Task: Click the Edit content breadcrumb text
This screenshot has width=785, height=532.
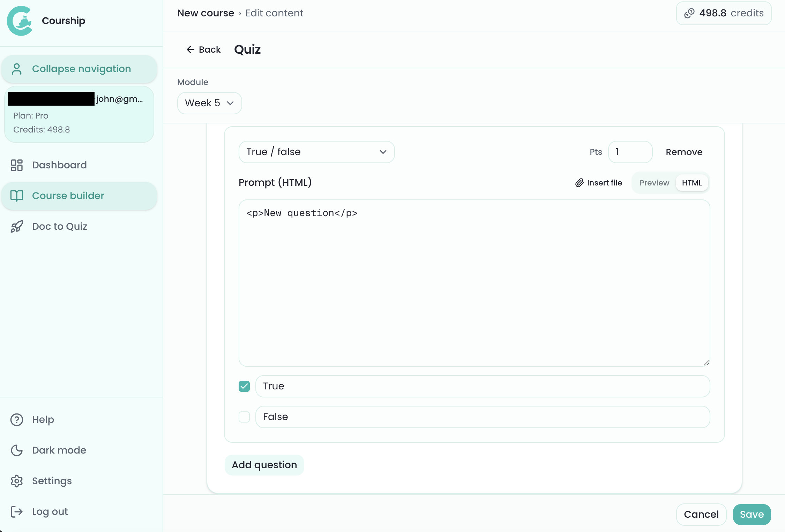Action: click(x=274, y=13)
